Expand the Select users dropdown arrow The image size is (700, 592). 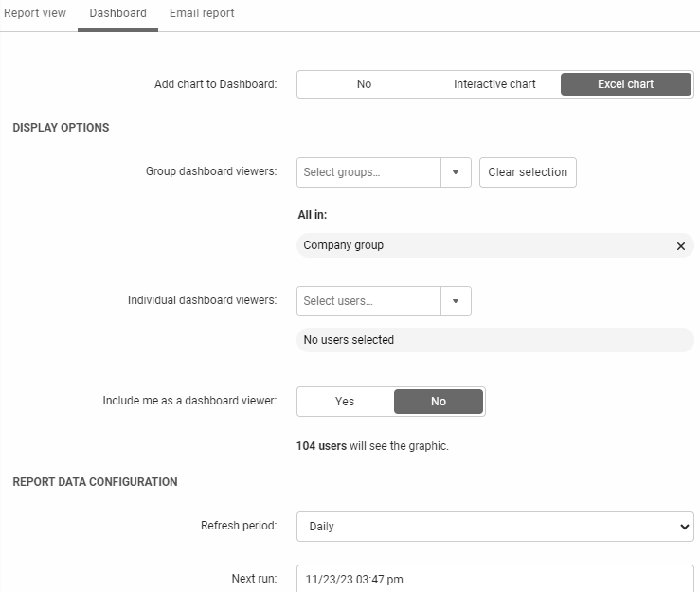[x=456, y=301]
